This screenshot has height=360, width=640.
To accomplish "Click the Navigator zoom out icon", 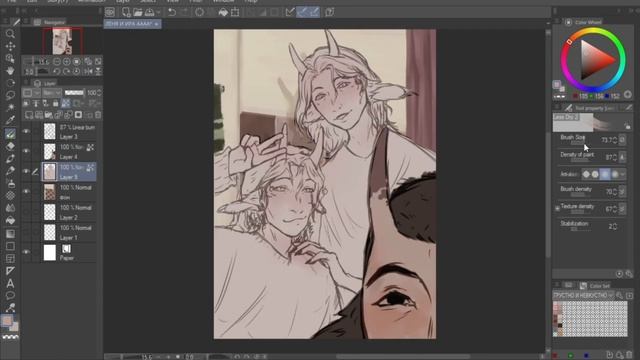I will click(x=57, y=62).
